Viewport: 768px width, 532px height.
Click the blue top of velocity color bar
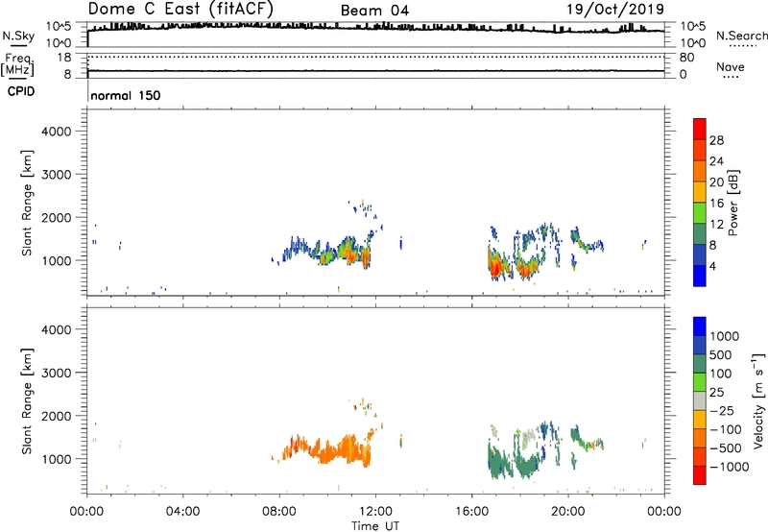pos(700,326)
